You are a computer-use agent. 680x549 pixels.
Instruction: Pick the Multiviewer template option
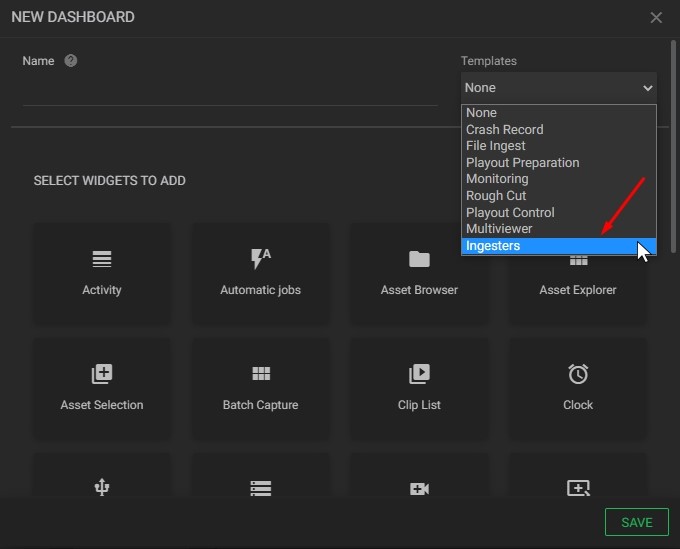(499, 229)
